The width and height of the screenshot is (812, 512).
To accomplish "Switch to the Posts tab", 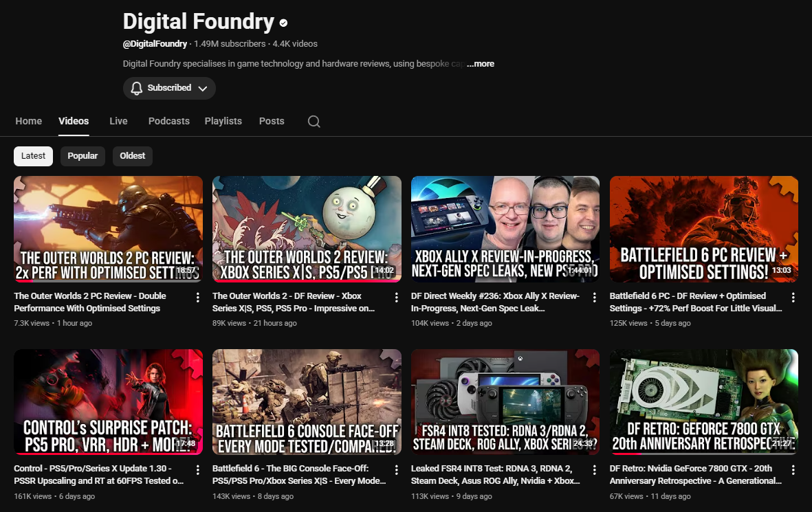I will (272, 121).
